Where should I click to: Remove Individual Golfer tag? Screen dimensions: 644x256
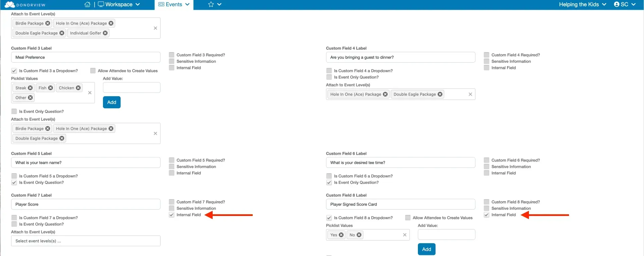click(x=105, y=33)
